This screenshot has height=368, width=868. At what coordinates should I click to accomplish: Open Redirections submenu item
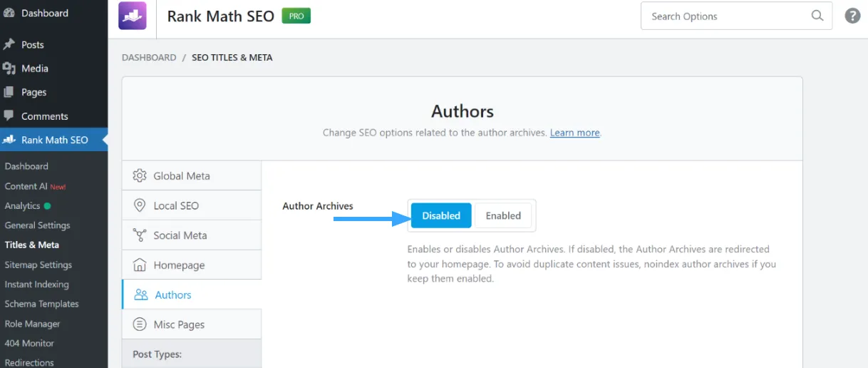click(x=29, y=362)
